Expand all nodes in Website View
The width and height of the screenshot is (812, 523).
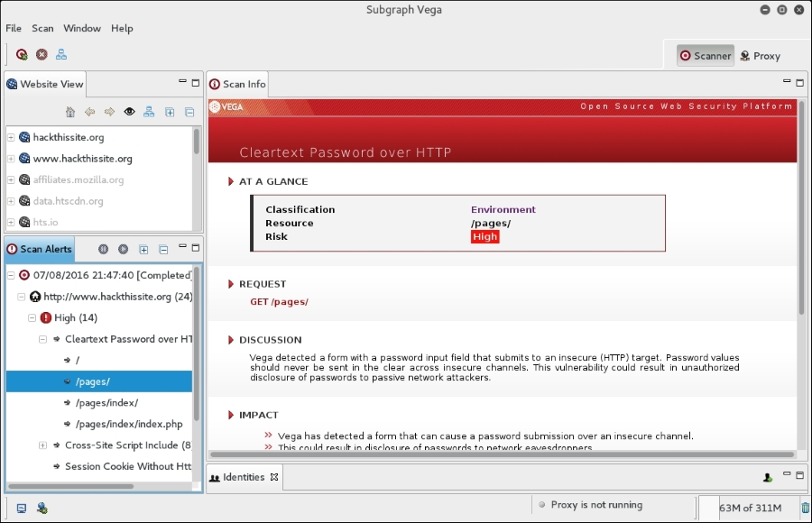170,112
